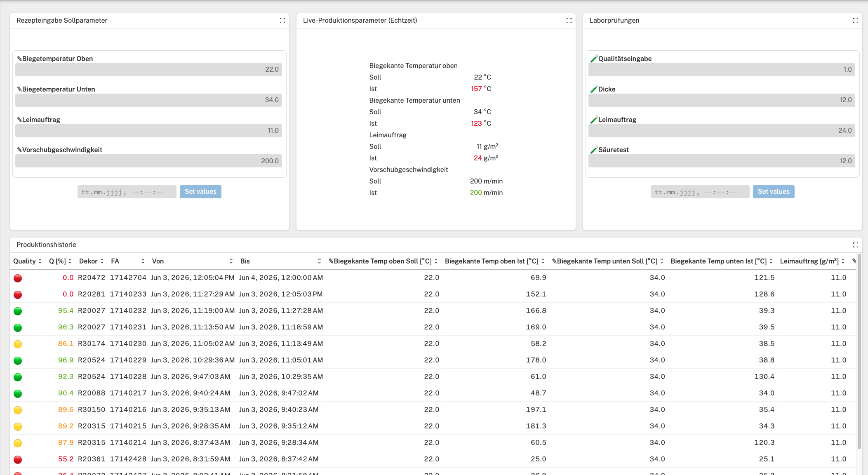This screenshot has height=475, width=868.
Task: Expand the Laborprüfungen panel to fullscreen
Action: pyautogui.click(x=856, y=21)
